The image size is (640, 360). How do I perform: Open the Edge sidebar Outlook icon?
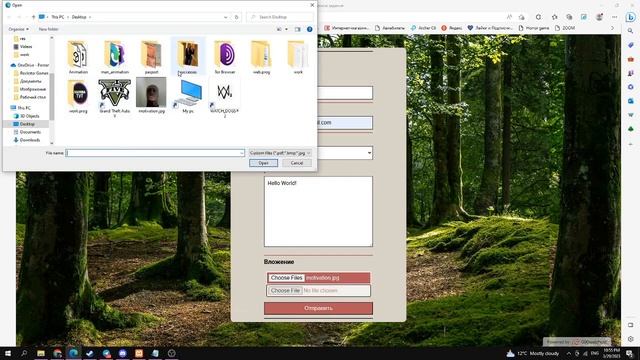coord(631,101)
